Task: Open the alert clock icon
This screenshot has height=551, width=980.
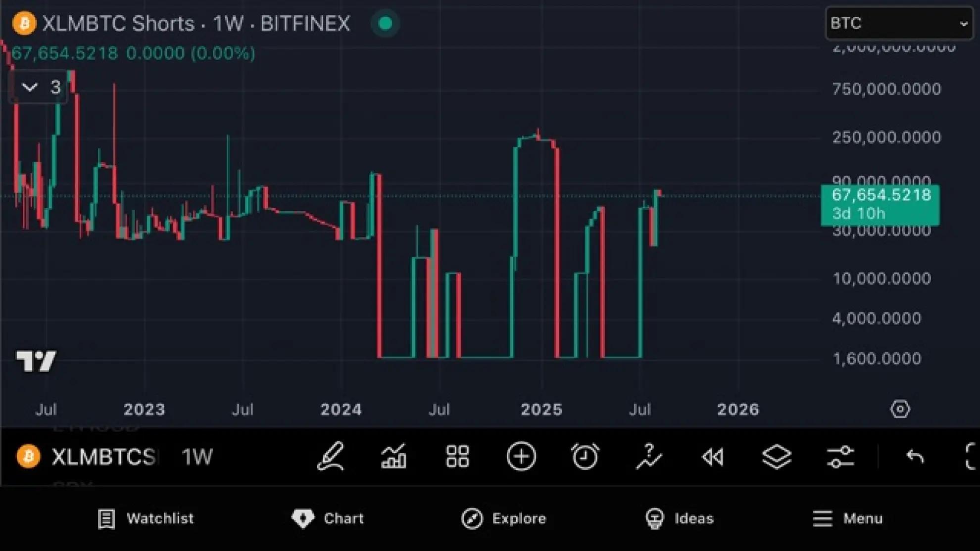Action: tap(585, 456)
